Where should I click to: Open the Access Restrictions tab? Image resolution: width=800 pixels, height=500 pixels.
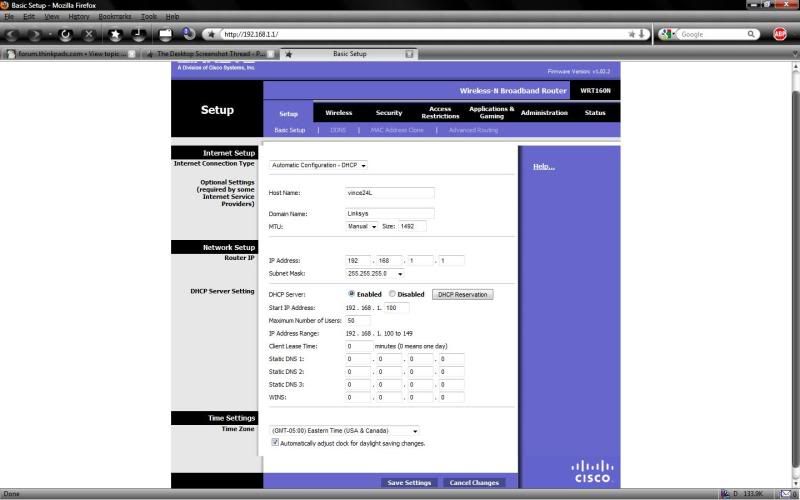coord(440,112)
